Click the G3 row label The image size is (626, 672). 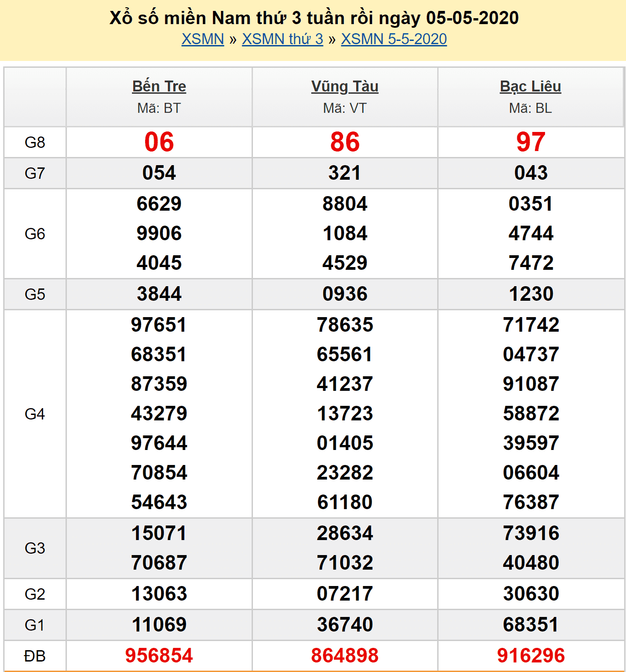[35, 548]
